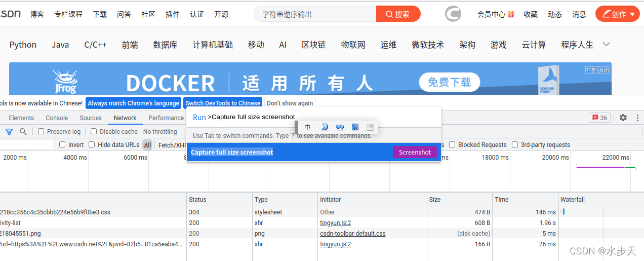Open the DOCKER banner advertisement

(310, 79)
